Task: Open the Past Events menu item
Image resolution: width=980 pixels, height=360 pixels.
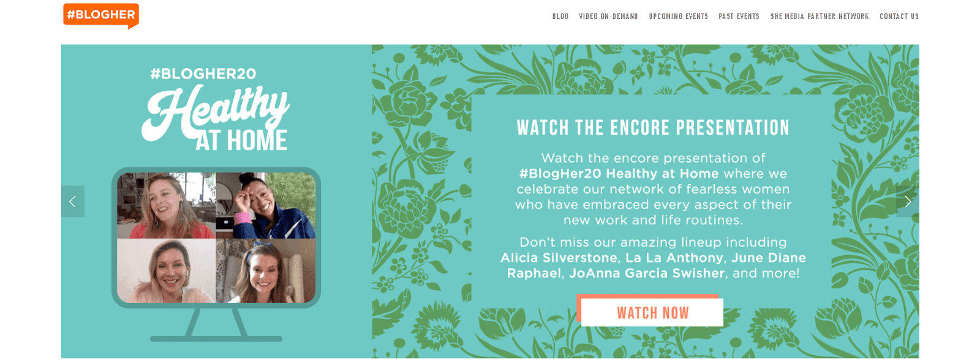Action: (x=739, y=17)
